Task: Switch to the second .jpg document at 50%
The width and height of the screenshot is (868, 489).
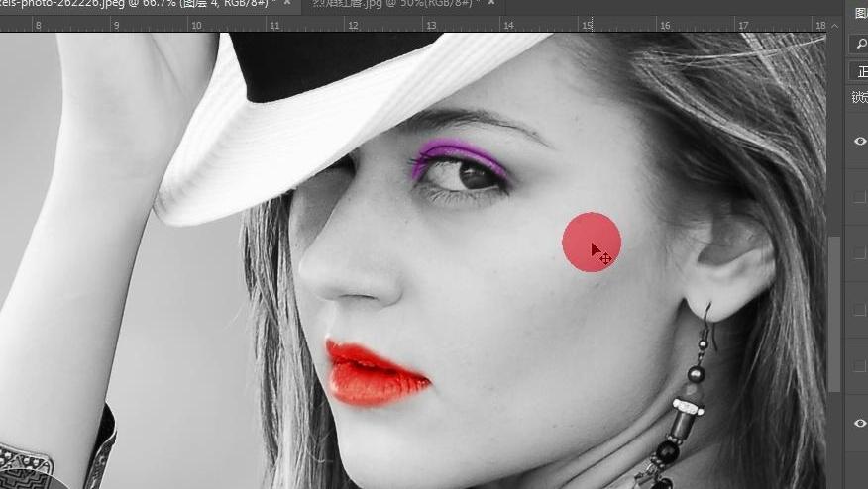Action: coord(393,3)
